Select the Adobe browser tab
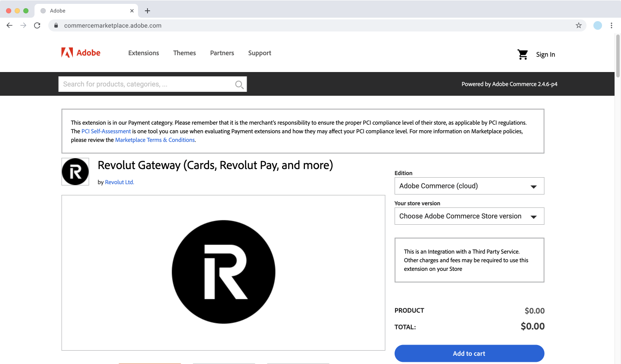Image resolution: width=621 pixels, height=364 pixels. tap(86, 11)
